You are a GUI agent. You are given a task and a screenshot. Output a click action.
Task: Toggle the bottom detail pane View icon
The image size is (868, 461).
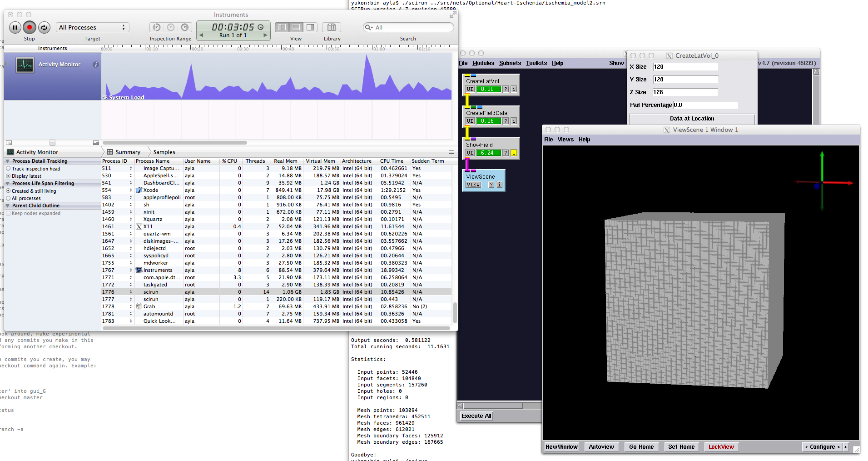[296, 27]
